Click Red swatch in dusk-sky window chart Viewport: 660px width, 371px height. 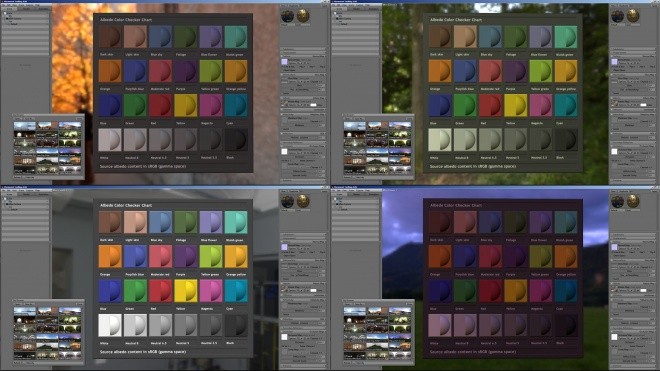pyautogui.click(x=490, y=291)
